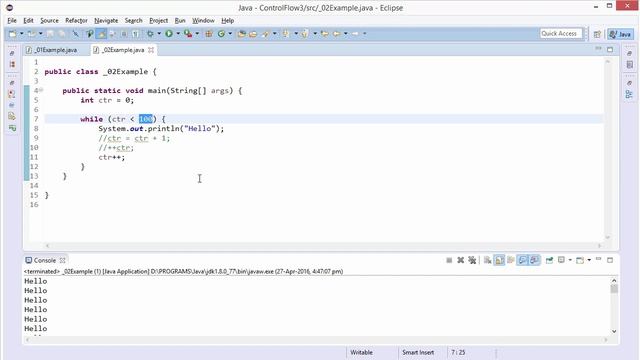Click the Next Annotation icon
Screen dimensions: 640x360
point(286,34)
